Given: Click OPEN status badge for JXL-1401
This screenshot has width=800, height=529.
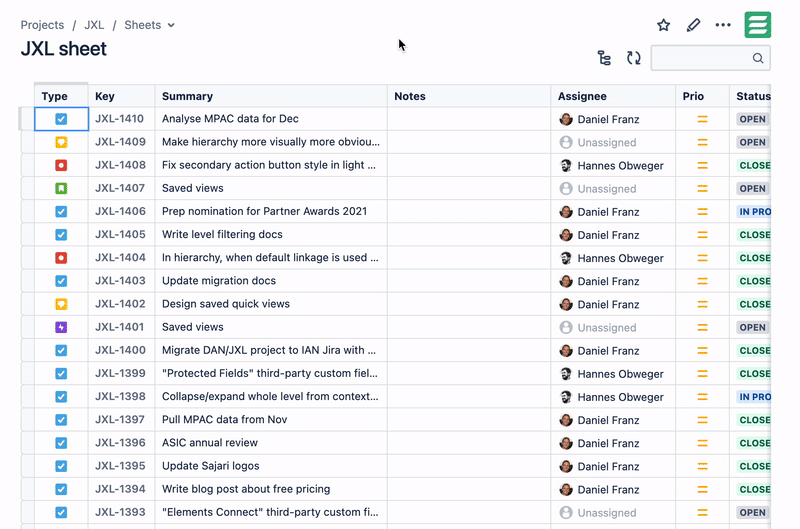Looking at the screenshot, I should tap(753, 328).
